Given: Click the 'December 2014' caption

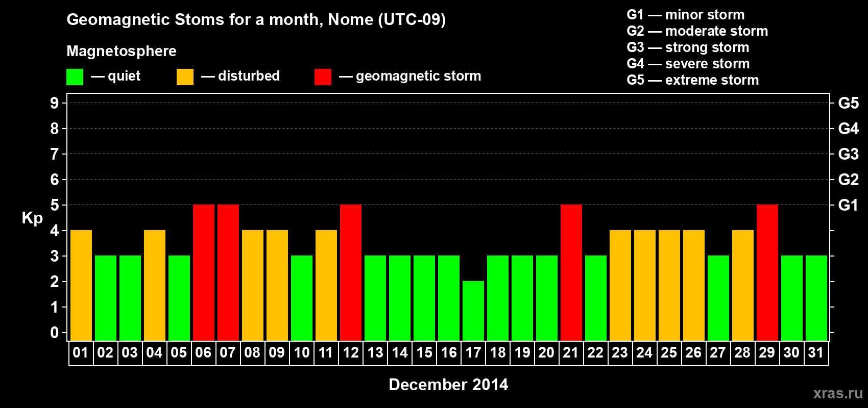Looking at the screenshot, I should click(448, 385).
